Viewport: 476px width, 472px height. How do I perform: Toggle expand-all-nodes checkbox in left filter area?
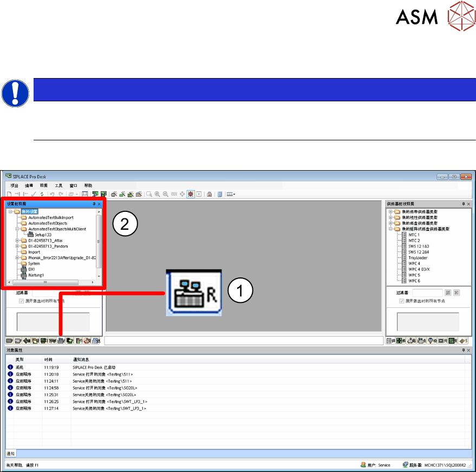pyautogui.click(x=21, y=301)
